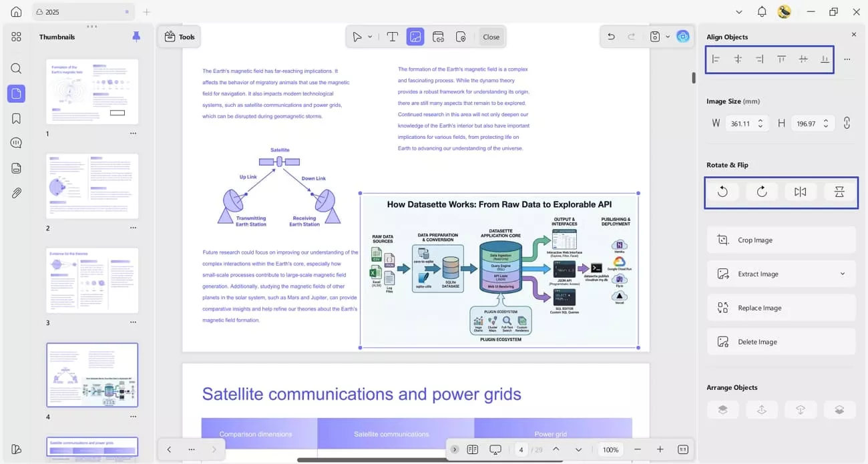Viewport: 868px width, 464px height.
Task: Open the Tools menu
Action: pyautogui.click(x=180, y=37)
